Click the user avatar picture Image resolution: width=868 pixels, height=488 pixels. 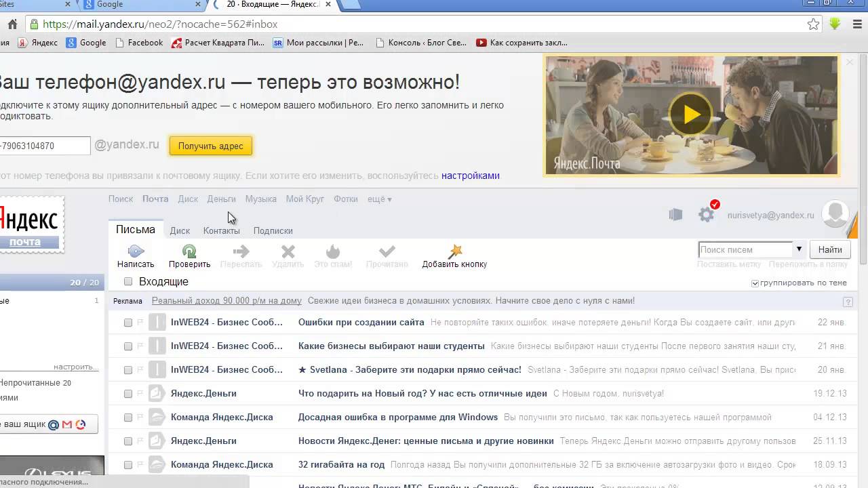835,213
